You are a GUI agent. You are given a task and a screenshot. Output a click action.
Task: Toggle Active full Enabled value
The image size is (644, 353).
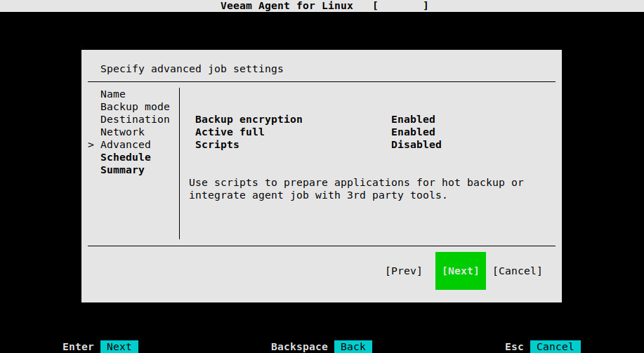pyautogui.click(x=413, y=132)
